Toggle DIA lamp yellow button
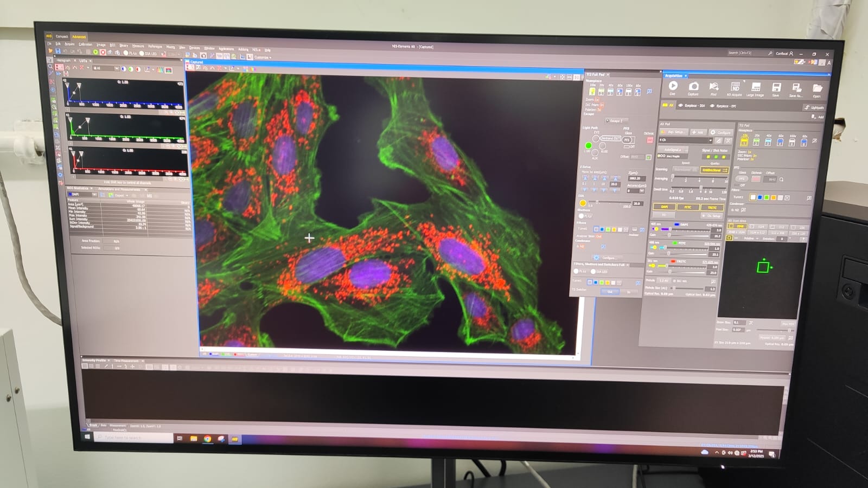 [x=583, y=203]
